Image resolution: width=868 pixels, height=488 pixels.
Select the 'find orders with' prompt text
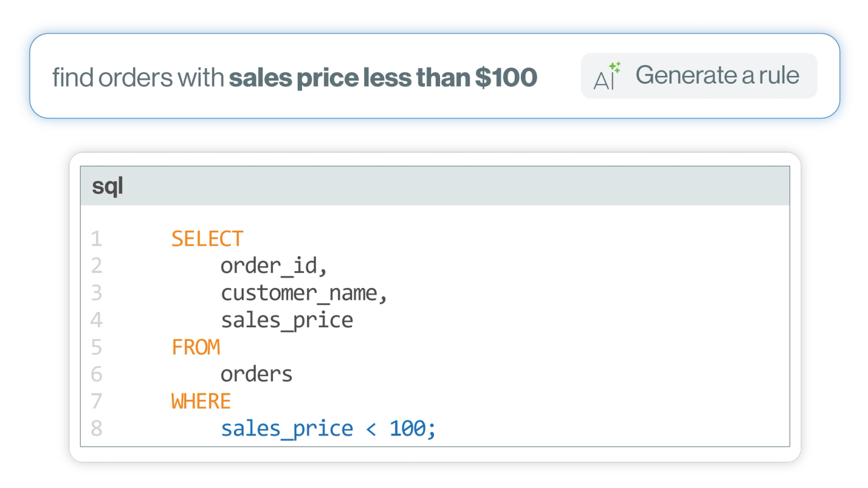pyautogui.click(x=138, y=78)
